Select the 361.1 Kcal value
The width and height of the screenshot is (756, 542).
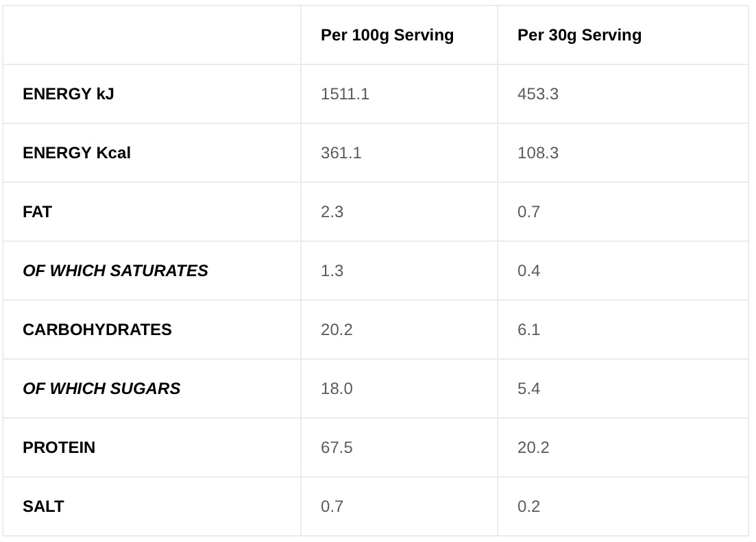coord(341,153)
